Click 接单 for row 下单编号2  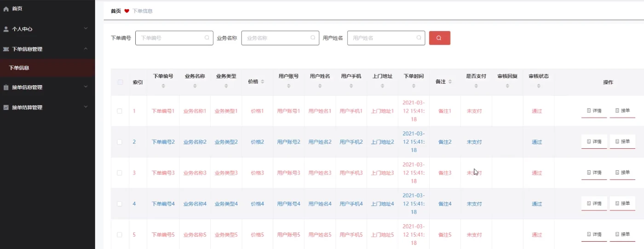point(622,142)
